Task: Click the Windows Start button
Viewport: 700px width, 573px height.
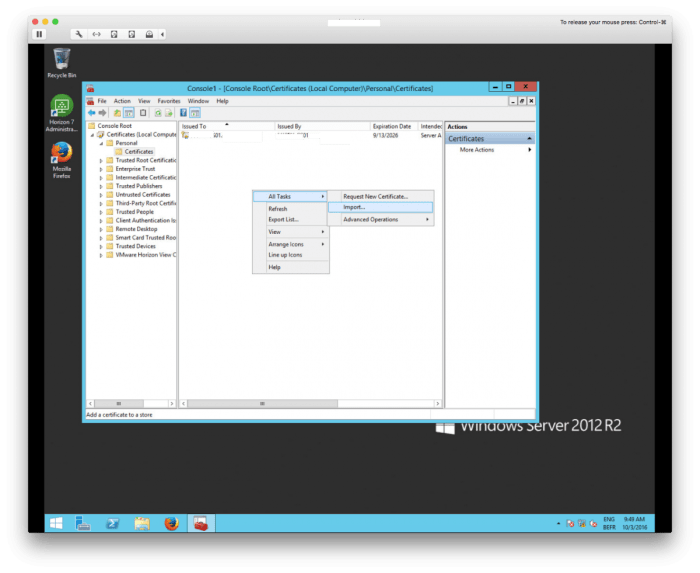Action: pyautogui.click(x=56, y=523)
